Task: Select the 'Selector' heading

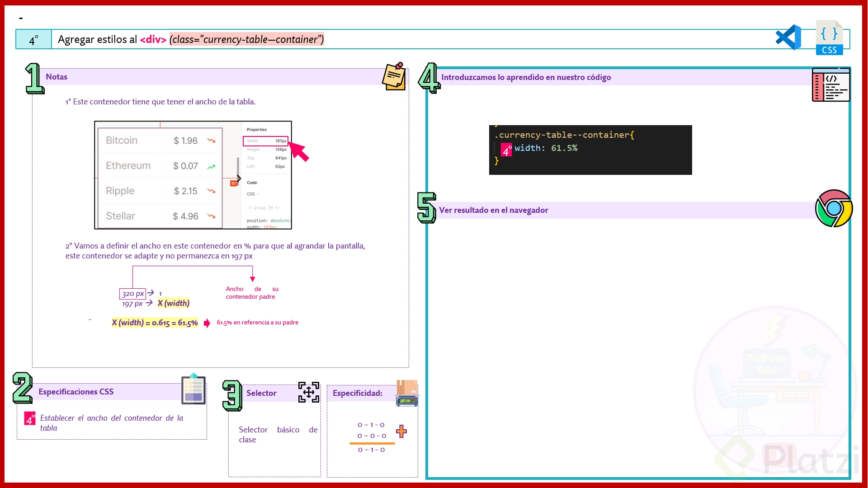Action: 261,393
